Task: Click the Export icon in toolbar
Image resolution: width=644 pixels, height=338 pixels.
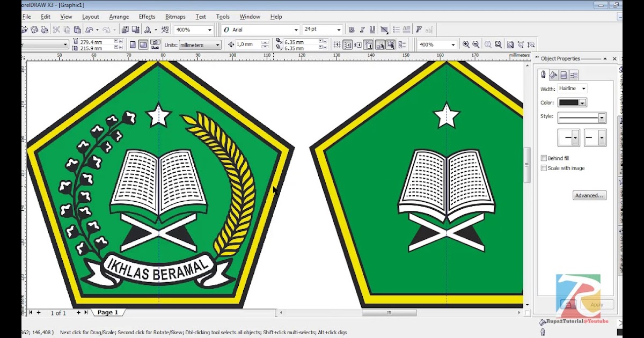Action: click(136, 30)
